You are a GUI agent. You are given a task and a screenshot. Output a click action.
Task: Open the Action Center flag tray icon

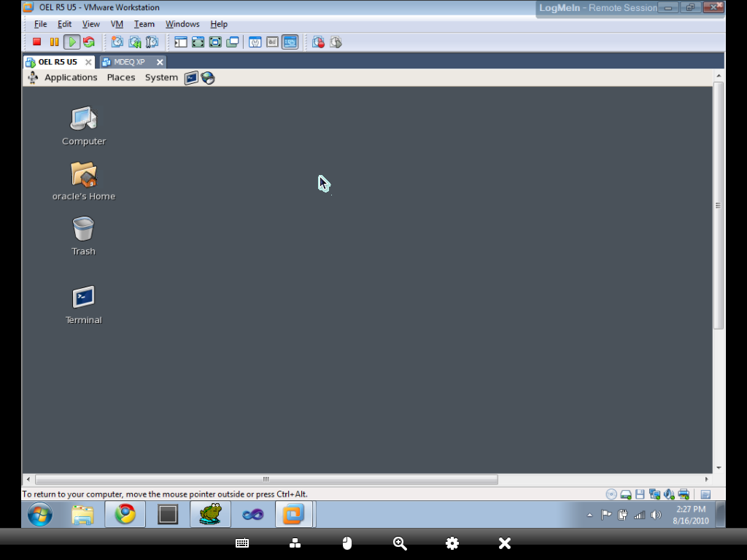click(606, 515)
